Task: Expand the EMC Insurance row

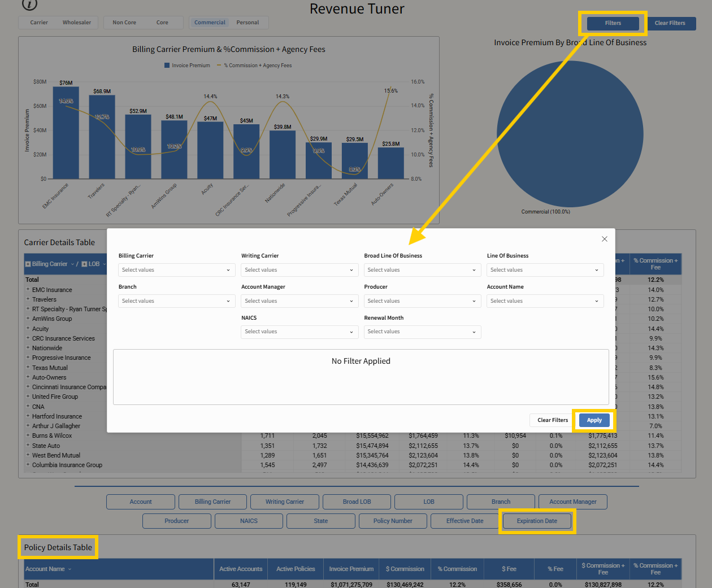Action: point(28,289)
